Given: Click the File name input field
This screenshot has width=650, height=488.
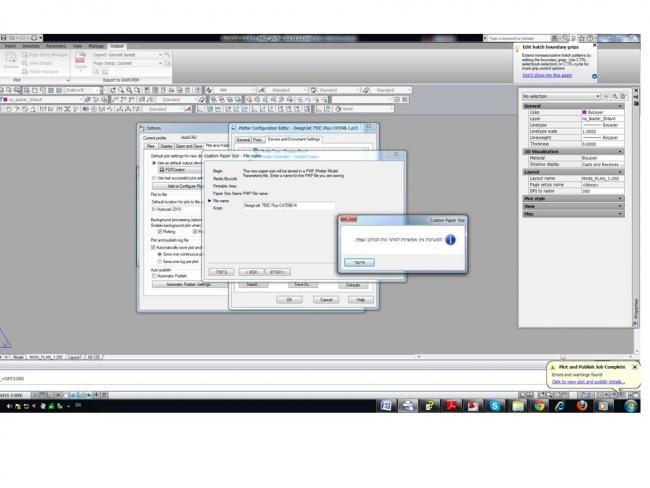Looking at the screenshot, I should pos(288,205).
